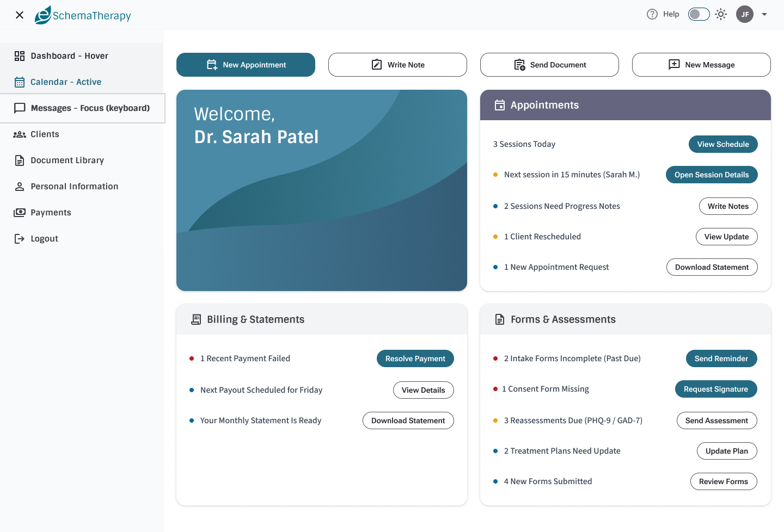Image resolution: width=784 pixels, height=532 pixels.
Task: Click the Calendar icon in sidebar
Action: (20, 82)
